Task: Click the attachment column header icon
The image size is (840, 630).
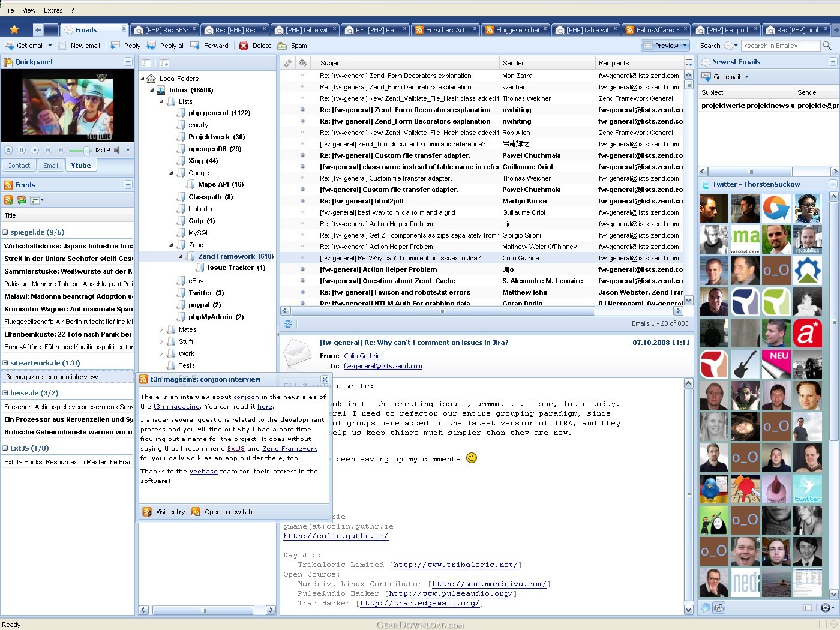Action: point(288,63)
